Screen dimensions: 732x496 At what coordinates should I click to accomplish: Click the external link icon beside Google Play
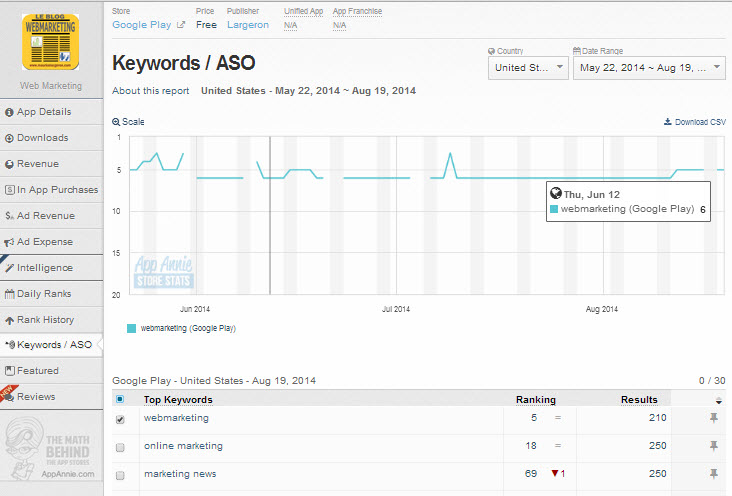[x=181, y=25]
